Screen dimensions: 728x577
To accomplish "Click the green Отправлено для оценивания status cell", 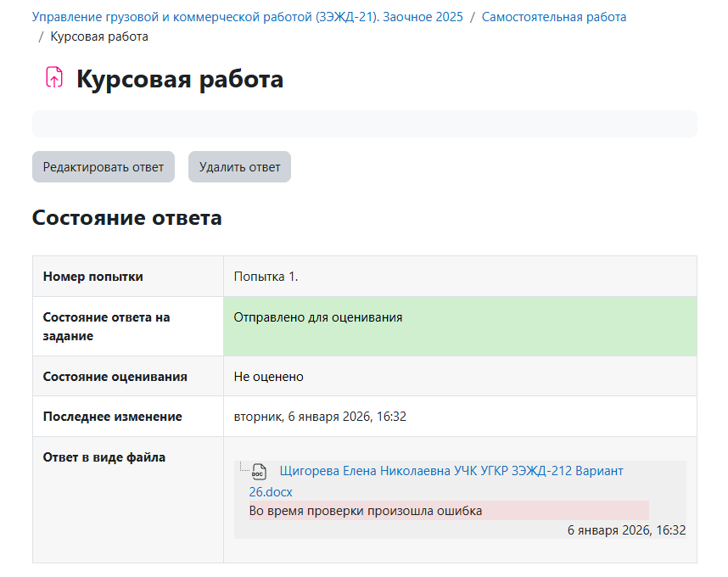I will (459, 326).
